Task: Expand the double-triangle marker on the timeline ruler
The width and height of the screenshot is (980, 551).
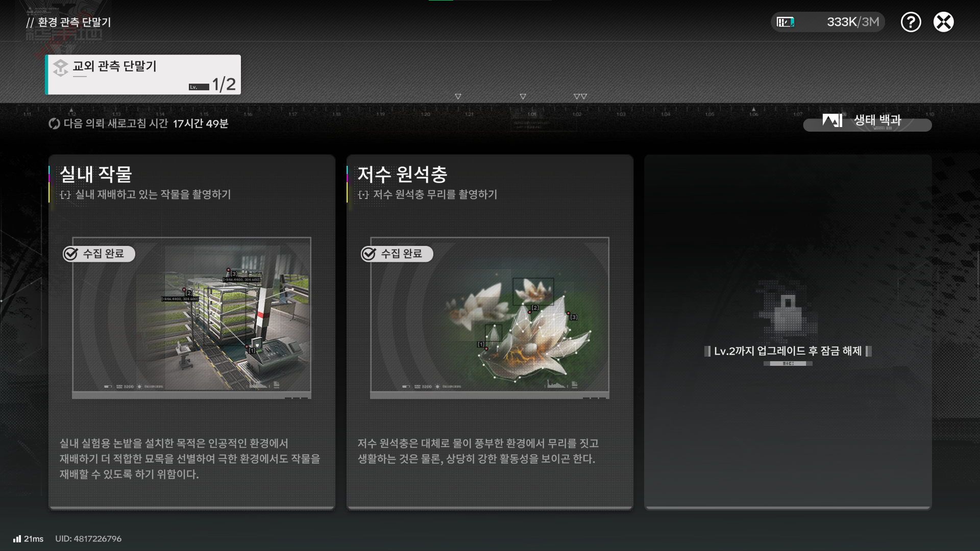Action: 580,96
